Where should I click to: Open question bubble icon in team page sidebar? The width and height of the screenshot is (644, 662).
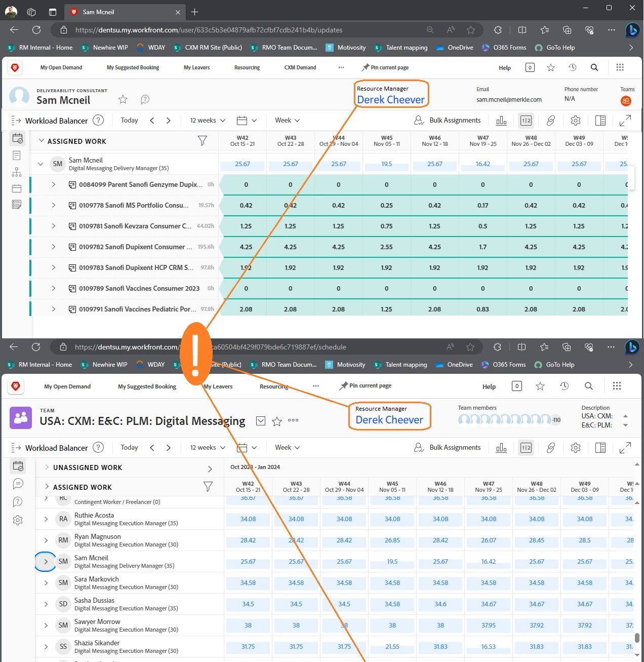pyautogui.click(x=18, y=502)
